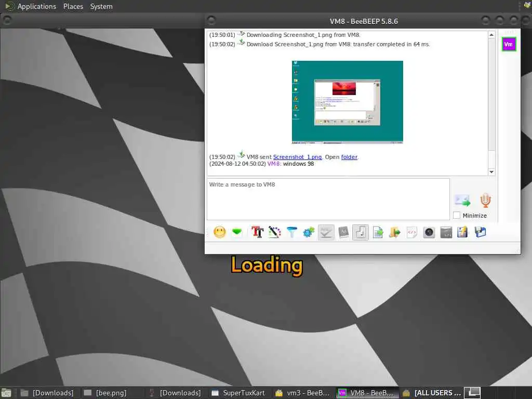Open the Screenshot_1.png link
532x399 pixels.
coord(297,157)
